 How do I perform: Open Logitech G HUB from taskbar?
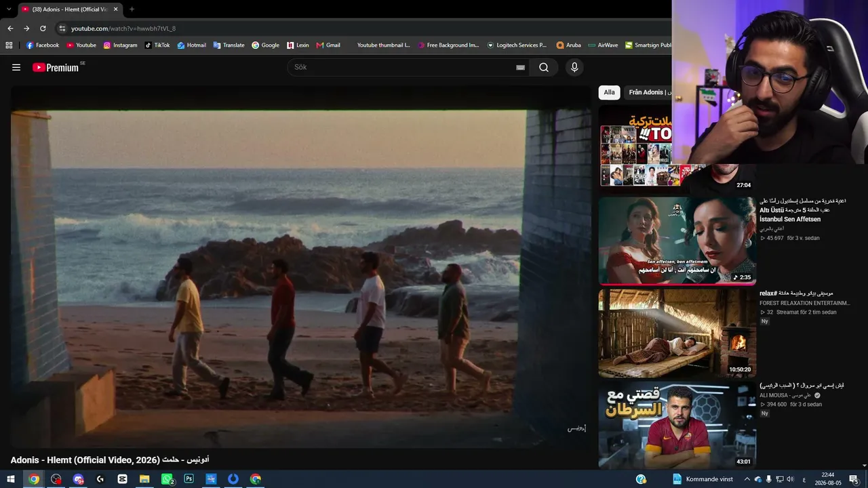[100, 479]
